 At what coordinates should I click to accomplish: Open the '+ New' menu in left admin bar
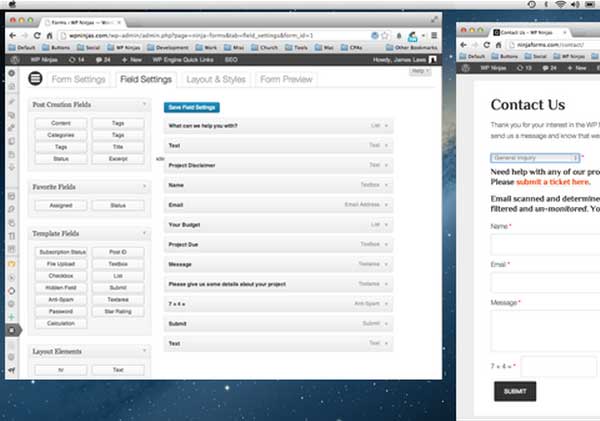click(x=132, y=60)
